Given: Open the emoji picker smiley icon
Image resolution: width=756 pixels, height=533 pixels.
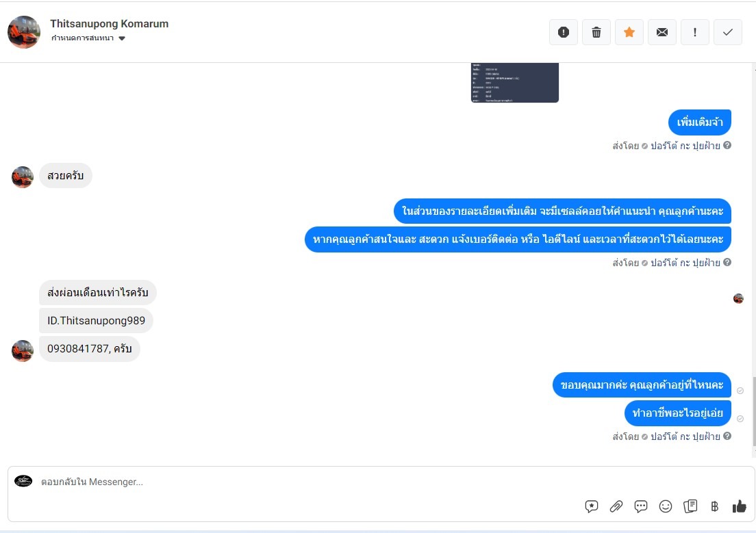Looking at the screenshot, I should [x=666, y=506].
